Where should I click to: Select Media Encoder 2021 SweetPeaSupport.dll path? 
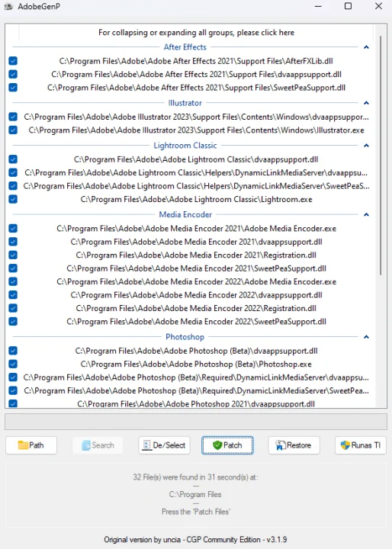[x=196, y=268]
